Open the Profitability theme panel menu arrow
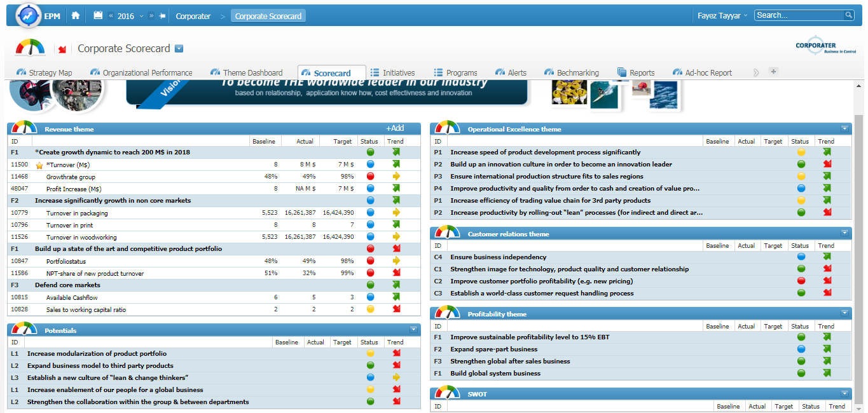The image size is (868, 413). click(x=844, y=313)
